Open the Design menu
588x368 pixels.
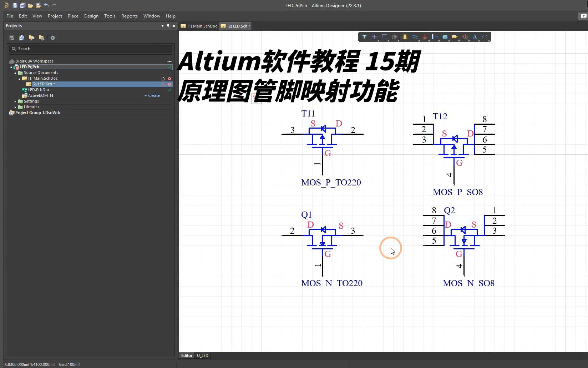coord(91,16)
